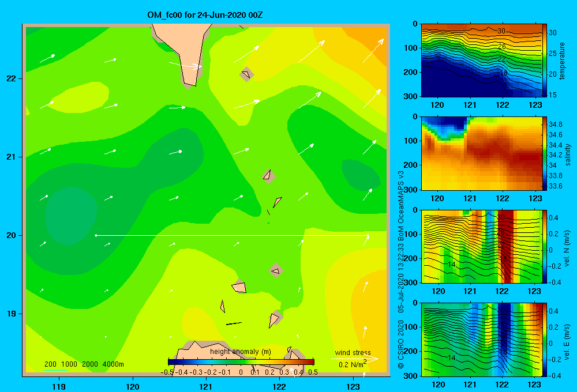The image size is (577, 392).
Task: Select the 'vel. E (m/s)' axis label
Action: click(x=567, y=341)
